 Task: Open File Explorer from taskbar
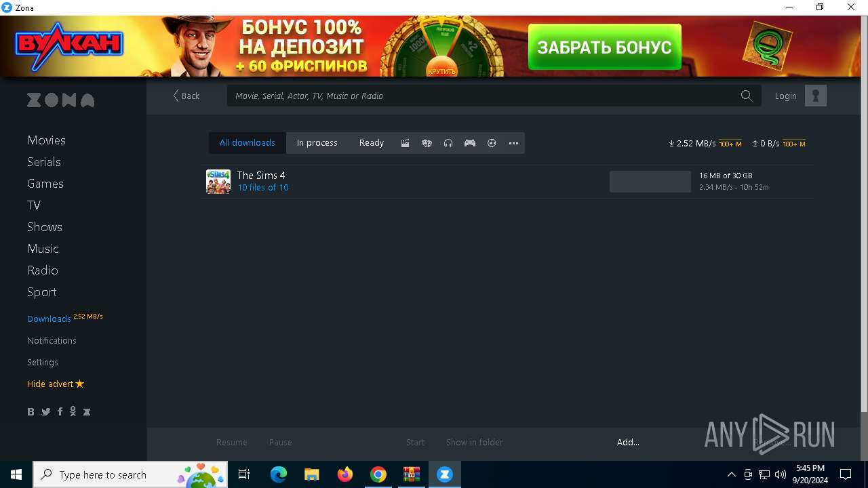coord(311,474)
